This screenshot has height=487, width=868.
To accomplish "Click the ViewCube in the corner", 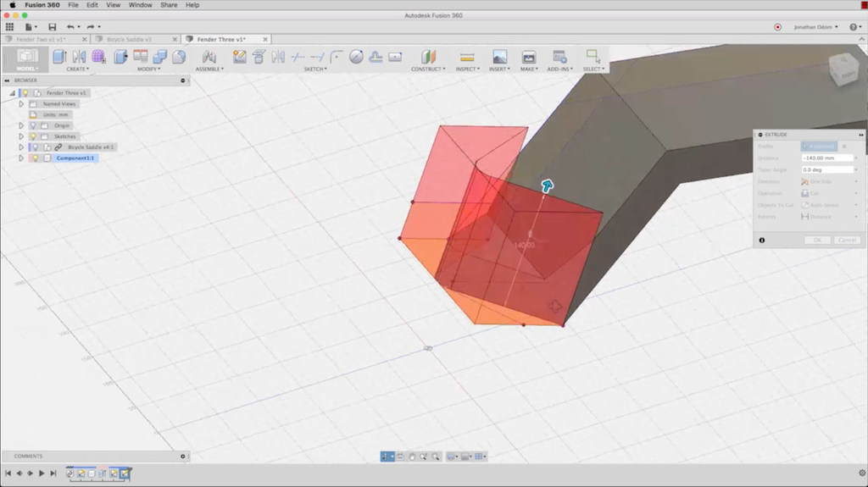I will pos(843,69).
